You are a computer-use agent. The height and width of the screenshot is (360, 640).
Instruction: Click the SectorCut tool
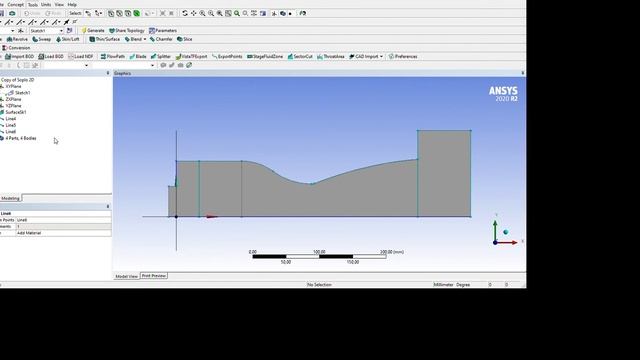(300, 56)
